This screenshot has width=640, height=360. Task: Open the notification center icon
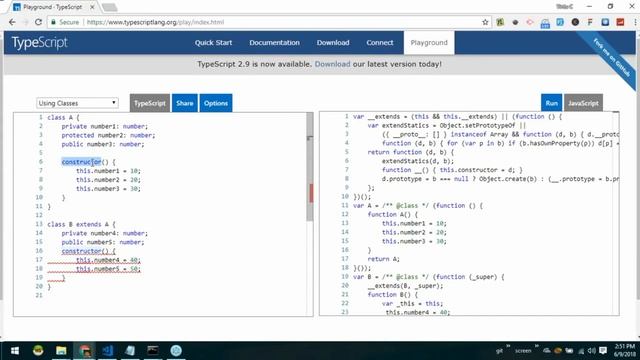tap(603, 351)
